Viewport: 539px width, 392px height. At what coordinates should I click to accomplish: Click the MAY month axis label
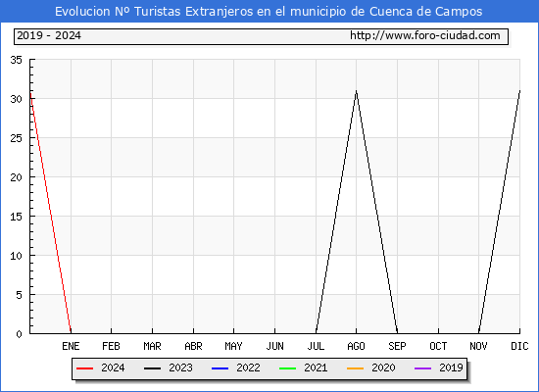(234, 346)
